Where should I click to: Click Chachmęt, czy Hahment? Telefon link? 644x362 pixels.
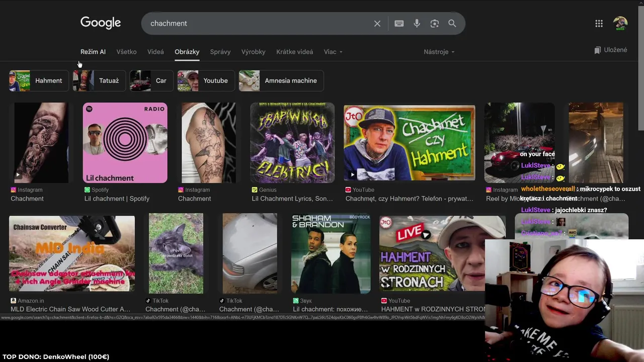point(409,199)
